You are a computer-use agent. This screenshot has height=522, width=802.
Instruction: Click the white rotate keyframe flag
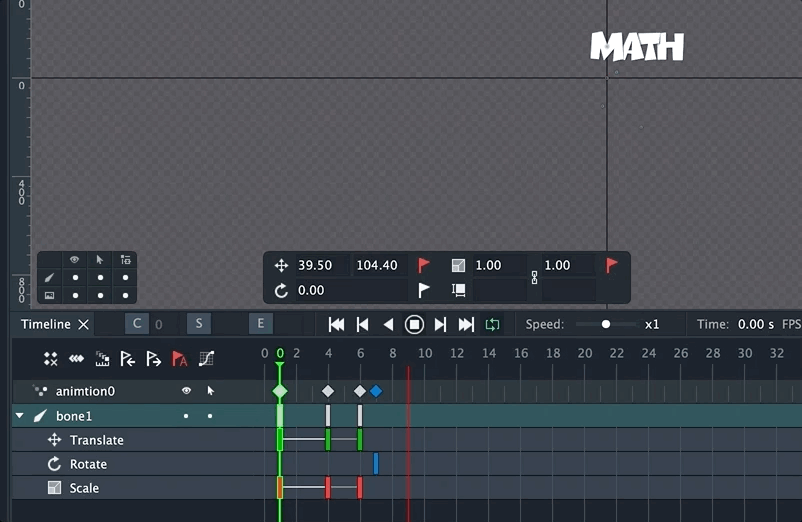(x=424, y=290)
